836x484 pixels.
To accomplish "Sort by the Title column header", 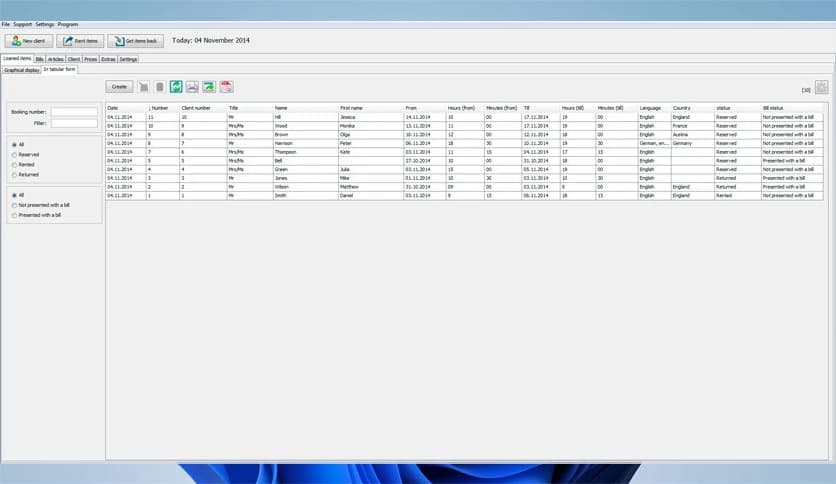I will pyautogui.click(x=250, y=108).
